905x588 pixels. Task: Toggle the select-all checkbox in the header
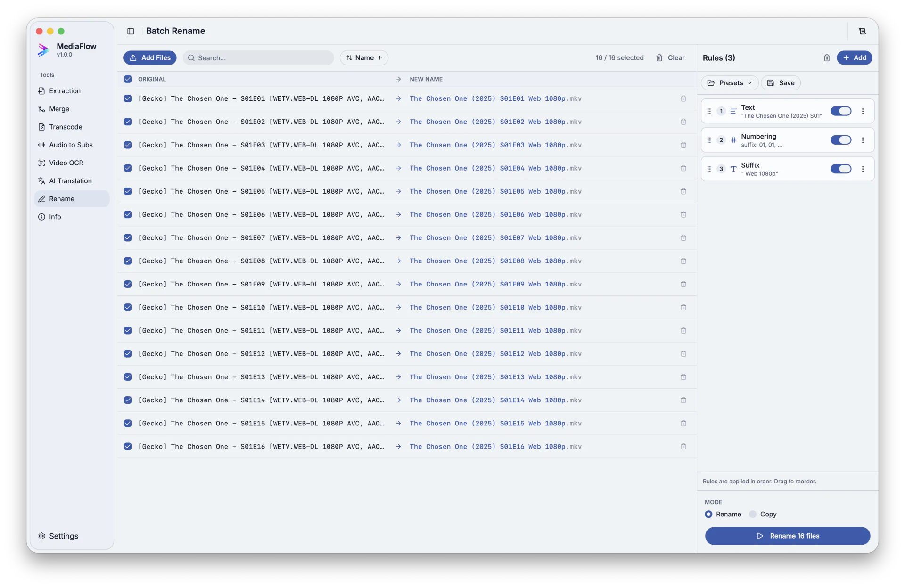128,79
